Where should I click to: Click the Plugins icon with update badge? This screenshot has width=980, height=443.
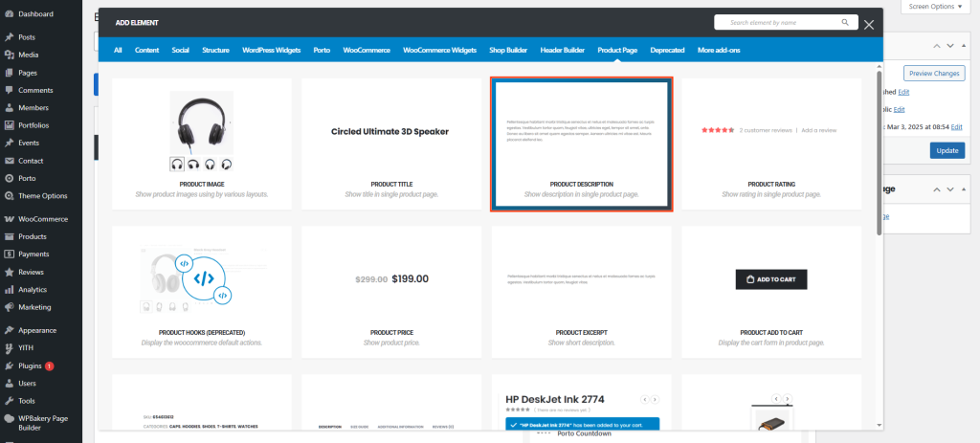point(9,365)
